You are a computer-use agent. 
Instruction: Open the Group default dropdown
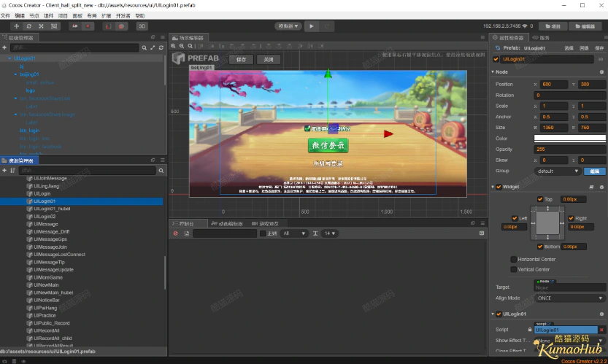pos(557,171)
